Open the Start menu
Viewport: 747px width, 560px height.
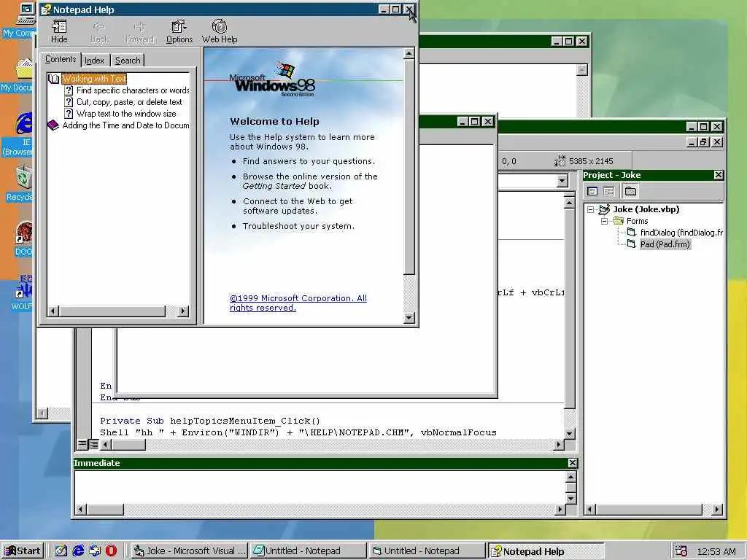(x=23, y=551)
